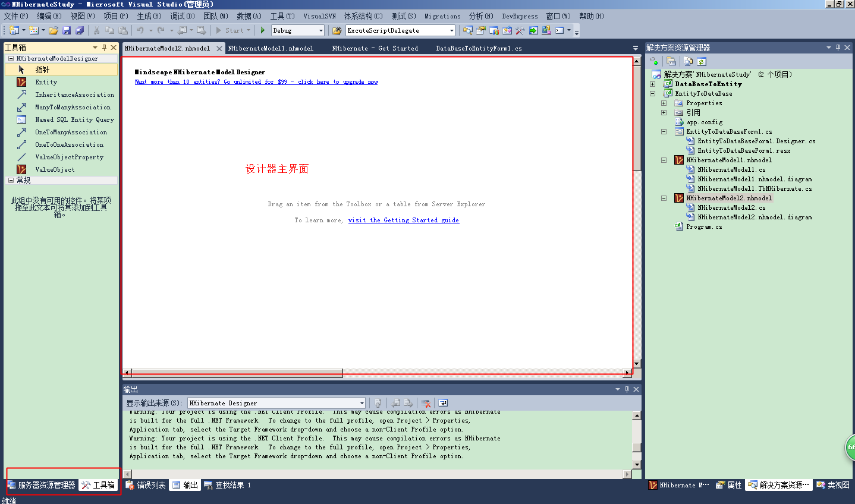Expand the DataBaseToEntity project node

coord(652,84)
